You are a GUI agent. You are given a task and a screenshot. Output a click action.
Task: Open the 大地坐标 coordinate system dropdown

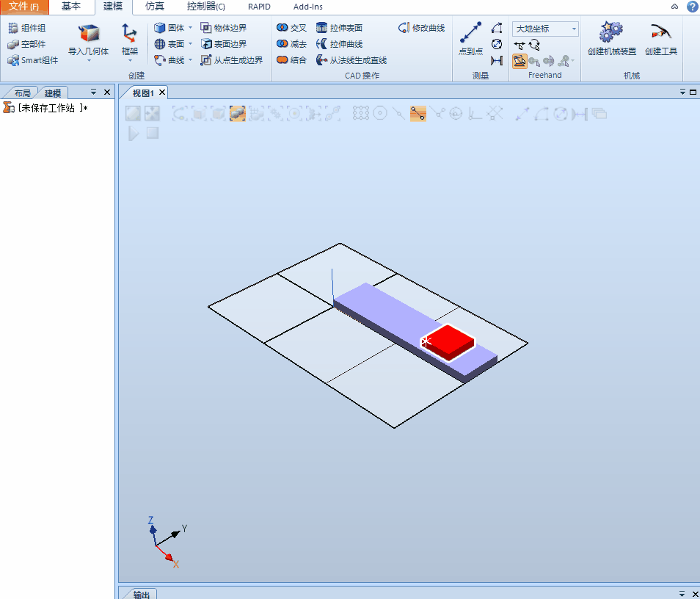pyautogui.click(x=575, y=29)
